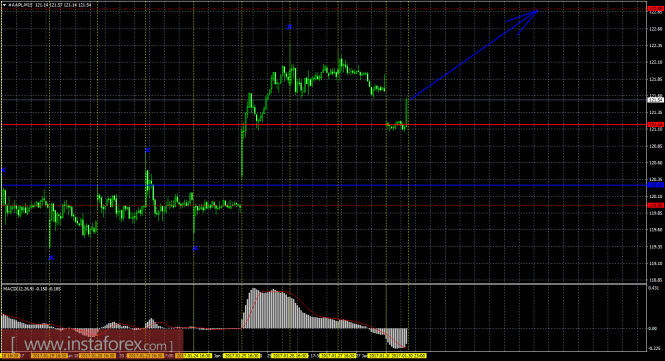The image size is (665, 361).
Task: Select the solid blue horizontal level line
Action: [x=324, y=185]
